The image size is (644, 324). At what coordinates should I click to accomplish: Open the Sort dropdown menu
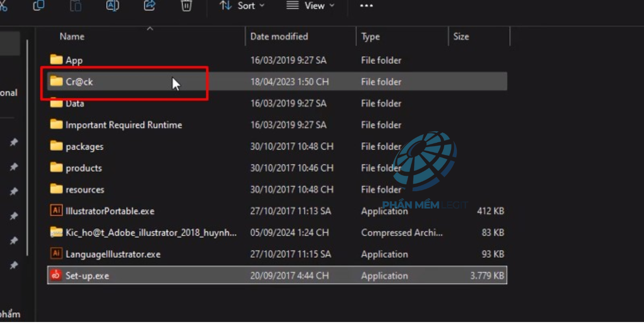pyautogui.click(x=242, y=6)
